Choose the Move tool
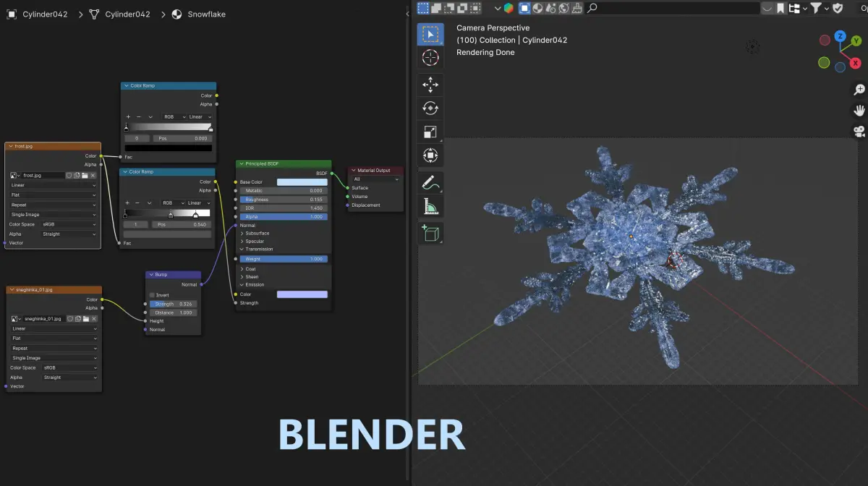This screenshot has height=486, width=868. [x=430, y=85]
